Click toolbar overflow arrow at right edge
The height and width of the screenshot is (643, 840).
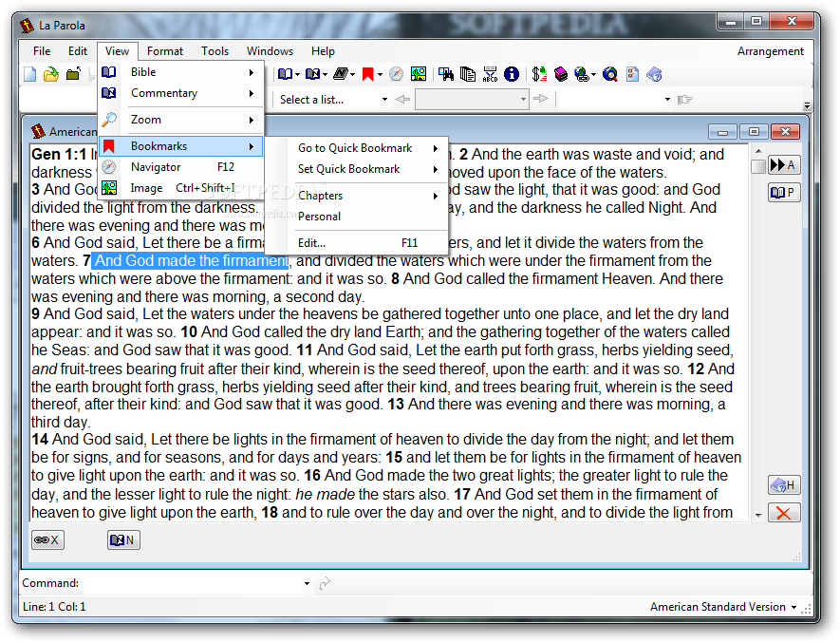(x=807, y=105)
